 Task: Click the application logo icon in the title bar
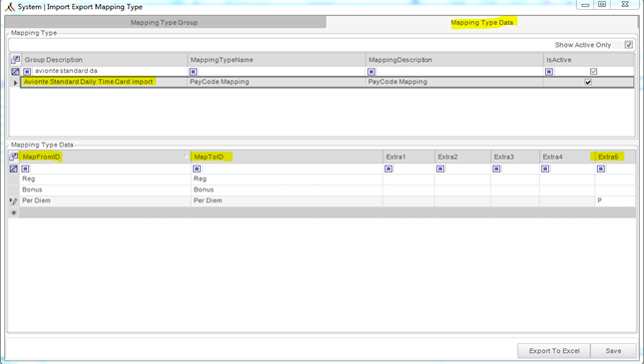10,7
